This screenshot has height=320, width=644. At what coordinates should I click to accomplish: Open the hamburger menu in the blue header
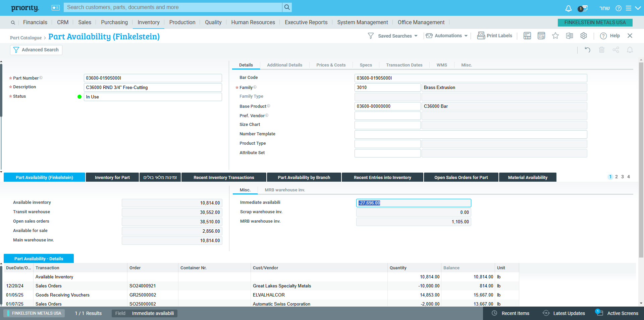(x=629, y=8)
